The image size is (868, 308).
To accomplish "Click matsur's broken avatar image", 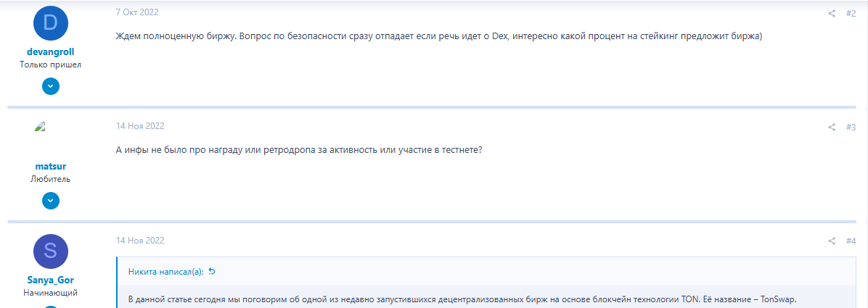I will coord(41,127).
